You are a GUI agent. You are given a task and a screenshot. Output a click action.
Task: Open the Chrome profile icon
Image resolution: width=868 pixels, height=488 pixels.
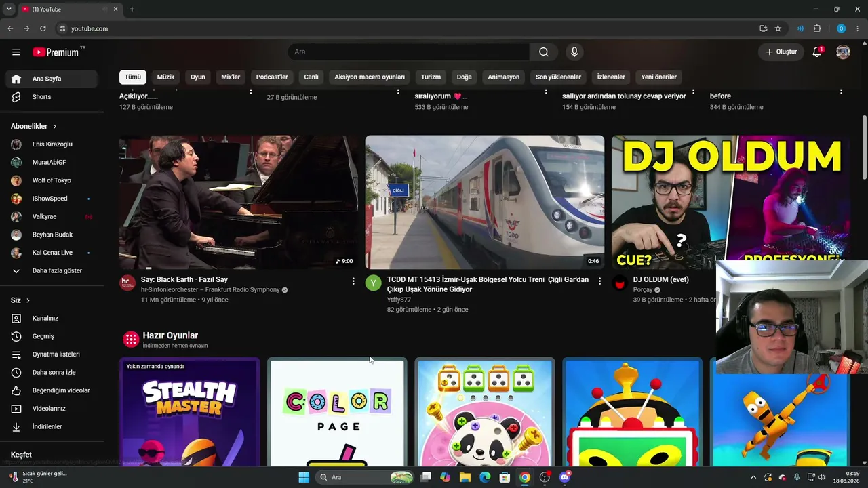841,28
